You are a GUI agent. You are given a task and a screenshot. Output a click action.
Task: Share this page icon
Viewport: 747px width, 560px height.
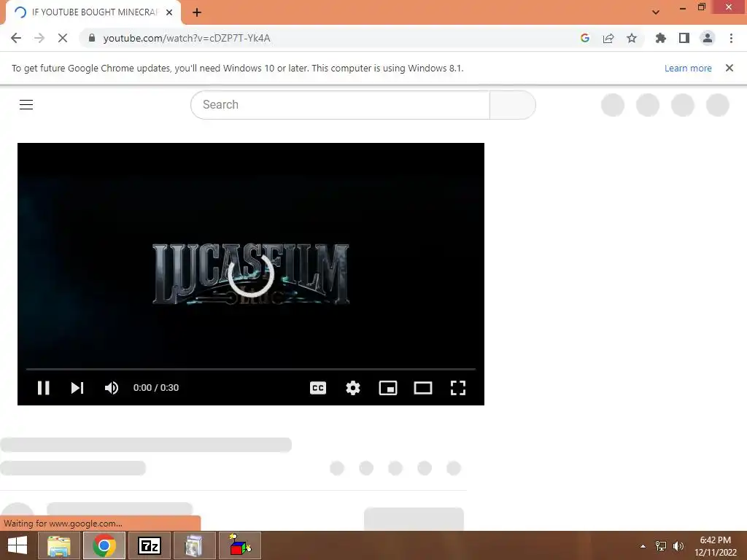tap(608, 38)
